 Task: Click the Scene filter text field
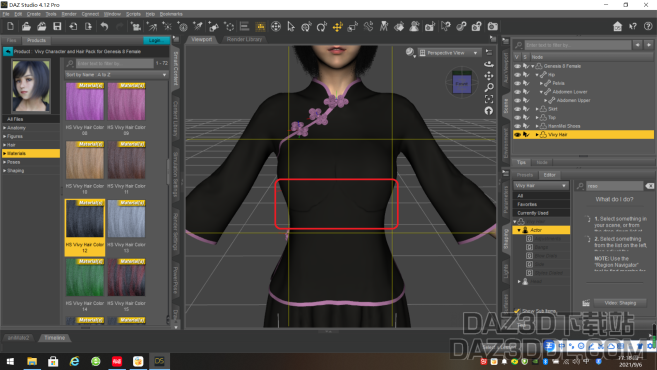577,45
